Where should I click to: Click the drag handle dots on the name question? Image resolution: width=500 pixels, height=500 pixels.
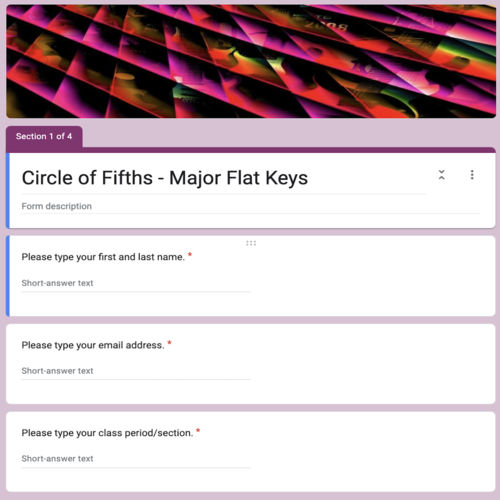251,243
